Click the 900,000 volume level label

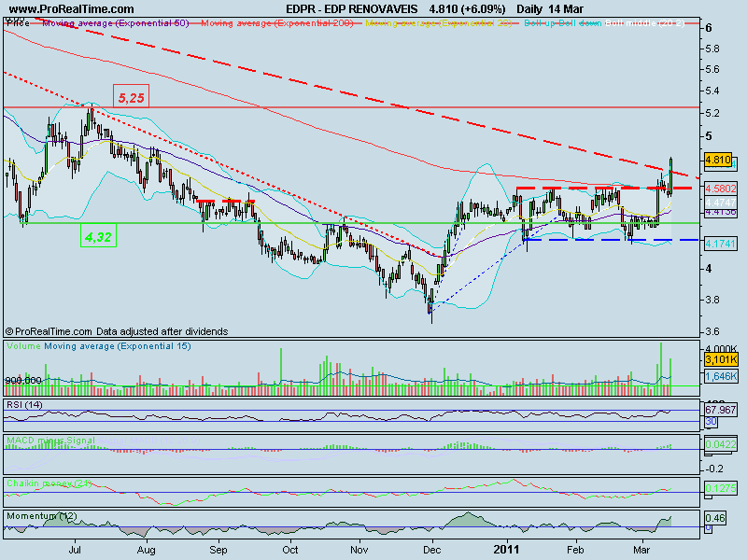(23, 380)
